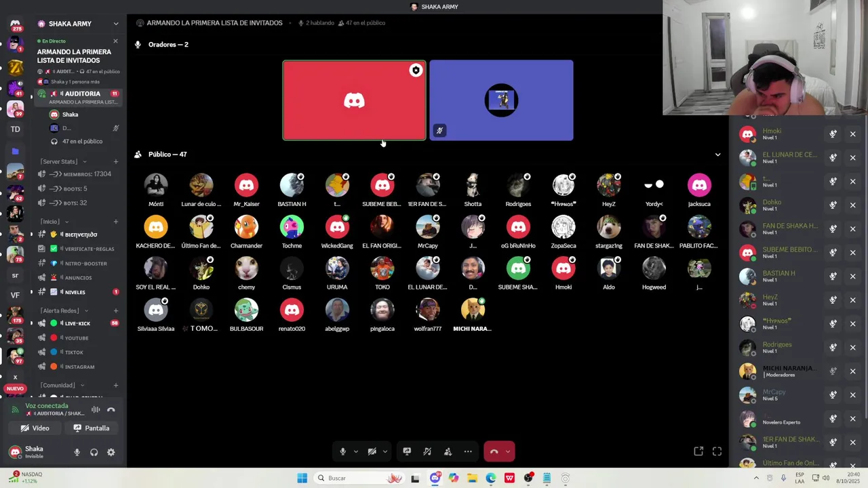Pop out the stage window
This screenshot has width=868, height=488.
coord(698,451)
